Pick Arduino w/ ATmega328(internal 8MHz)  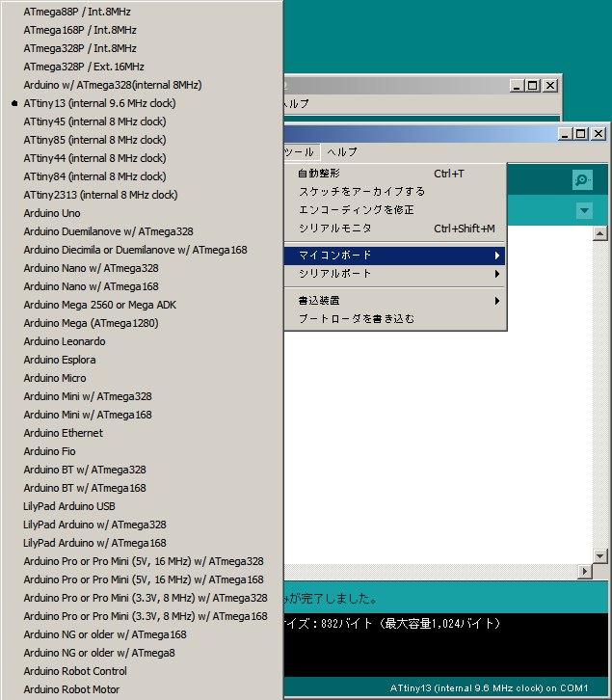[x=142, y=85]
